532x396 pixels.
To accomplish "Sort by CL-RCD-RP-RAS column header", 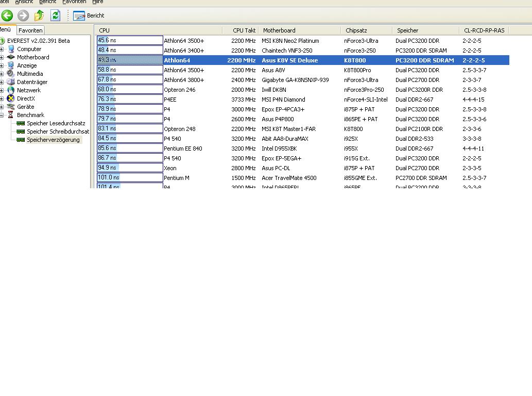I will tap(484, 30).
